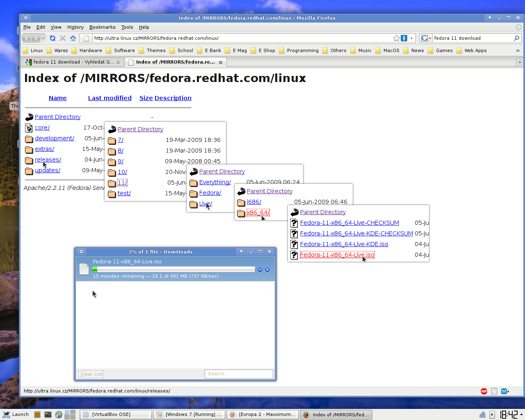This screenshot has width=525, height=420.
Task: Click the search magnifier icon
Action: tap(516, 38)
